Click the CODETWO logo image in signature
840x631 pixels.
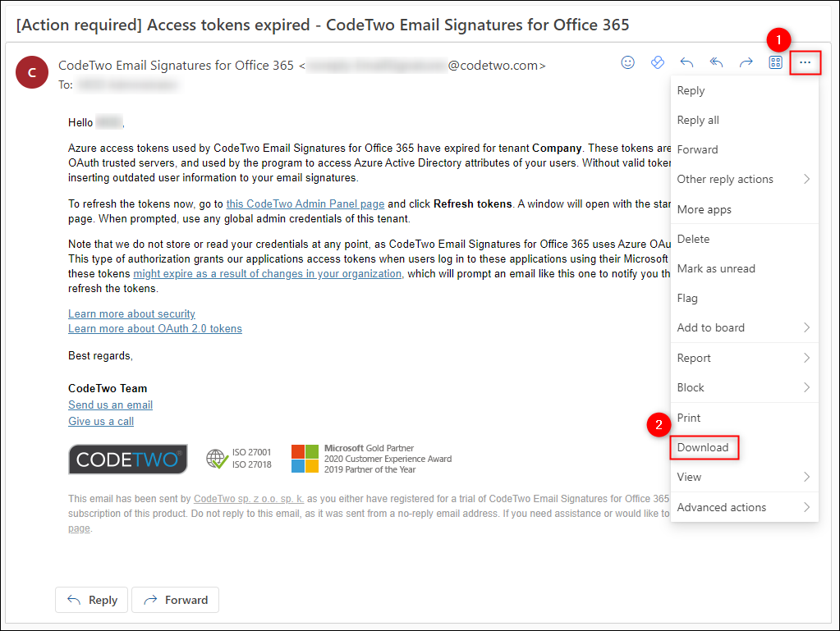tap(128, 460)
